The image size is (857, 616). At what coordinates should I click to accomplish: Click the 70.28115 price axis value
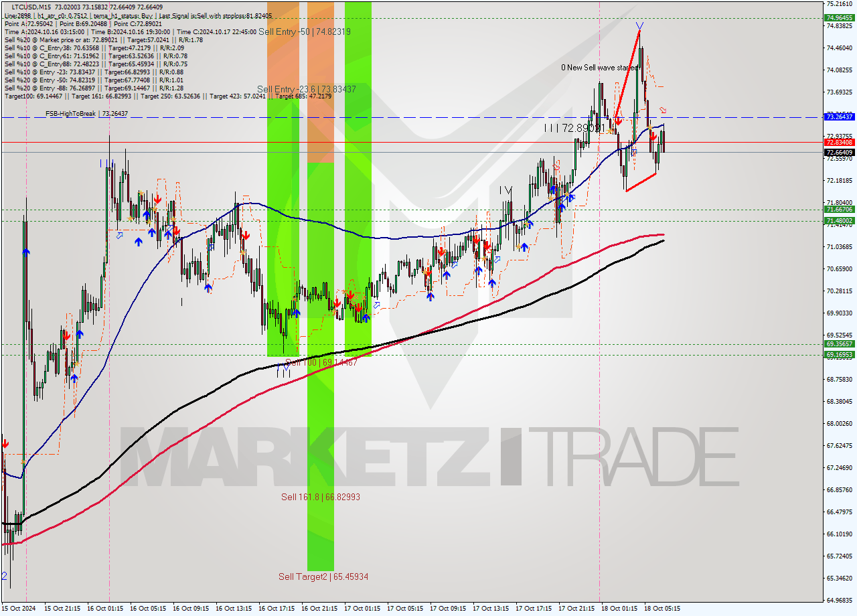tap(840, 291)
